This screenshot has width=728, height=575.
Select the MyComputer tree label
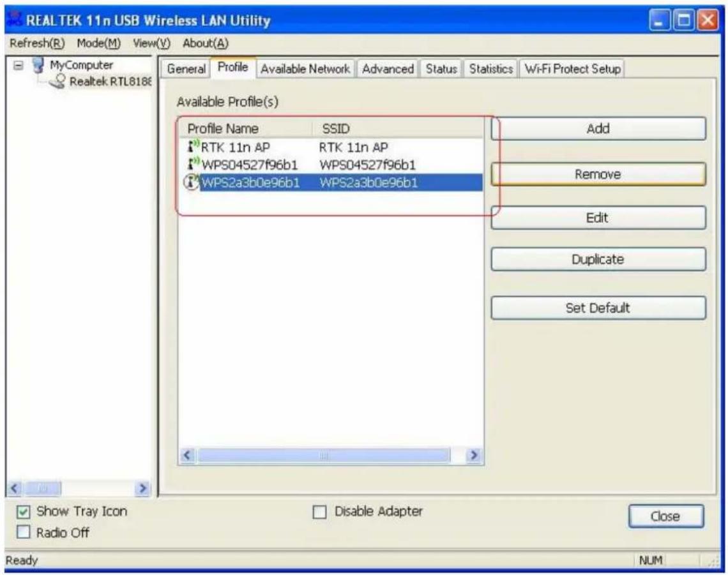click(x=81, y=65)
